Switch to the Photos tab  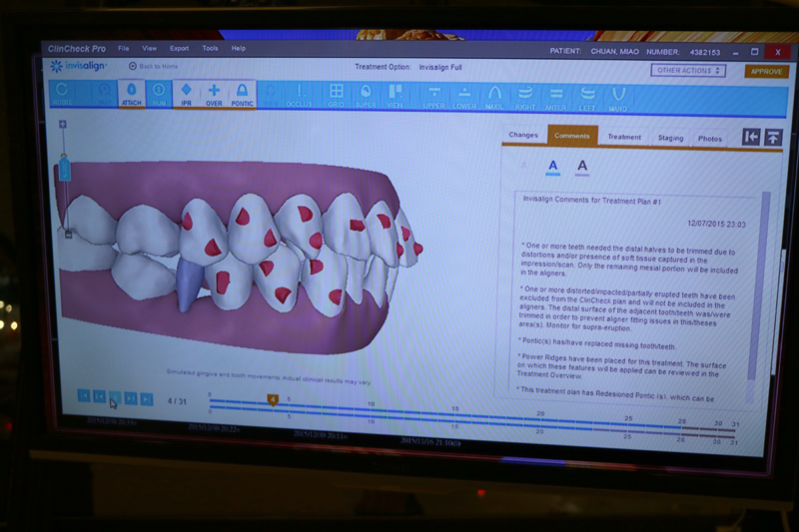(710, 139)
